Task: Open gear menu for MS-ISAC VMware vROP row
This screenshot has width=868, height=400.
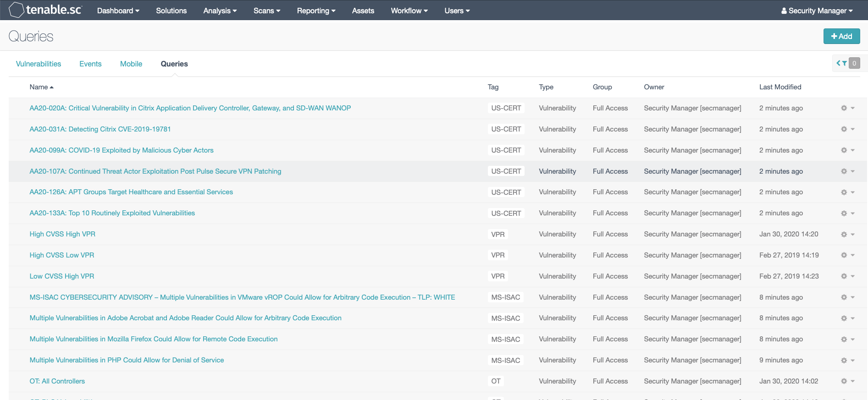Action: 847,297
